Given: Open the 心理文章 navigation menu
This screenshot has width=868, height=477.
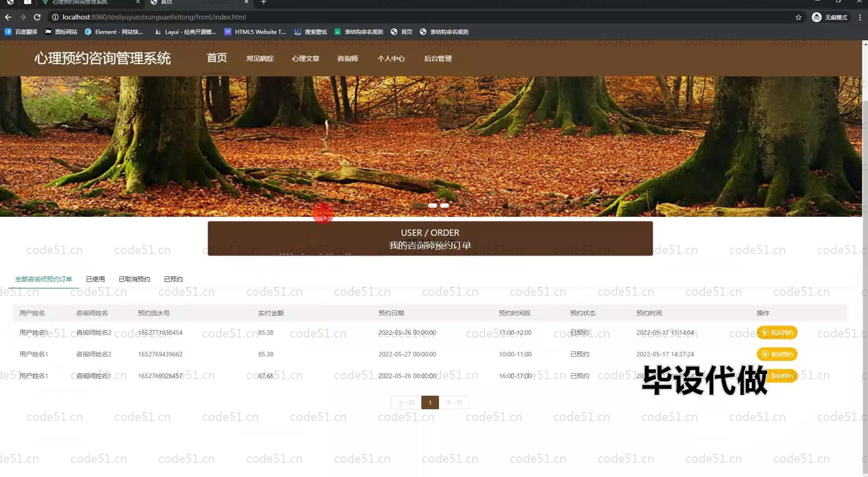Looking at the screenshot, I should pyautogui.click(x=305, y=59).
